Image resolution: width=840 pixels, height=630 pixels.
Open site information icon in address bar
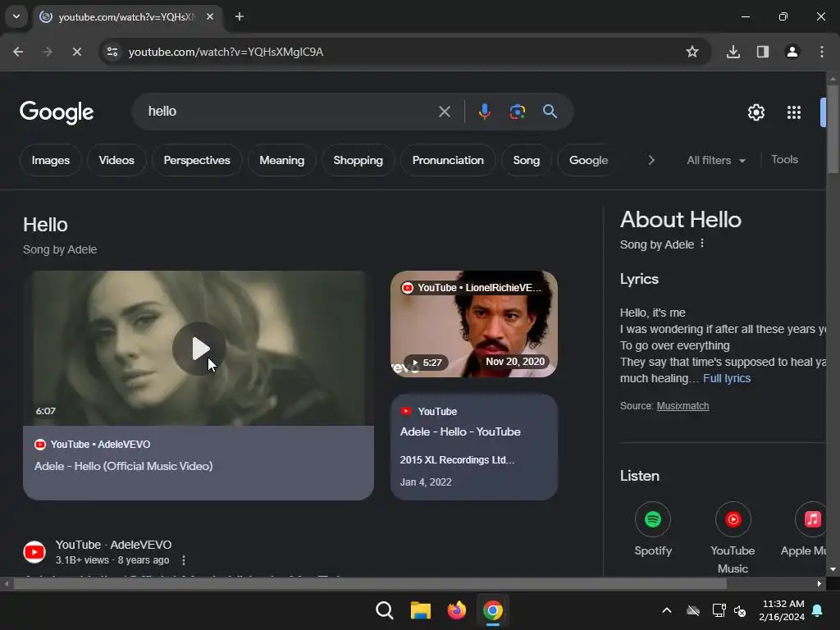point(112,52)
